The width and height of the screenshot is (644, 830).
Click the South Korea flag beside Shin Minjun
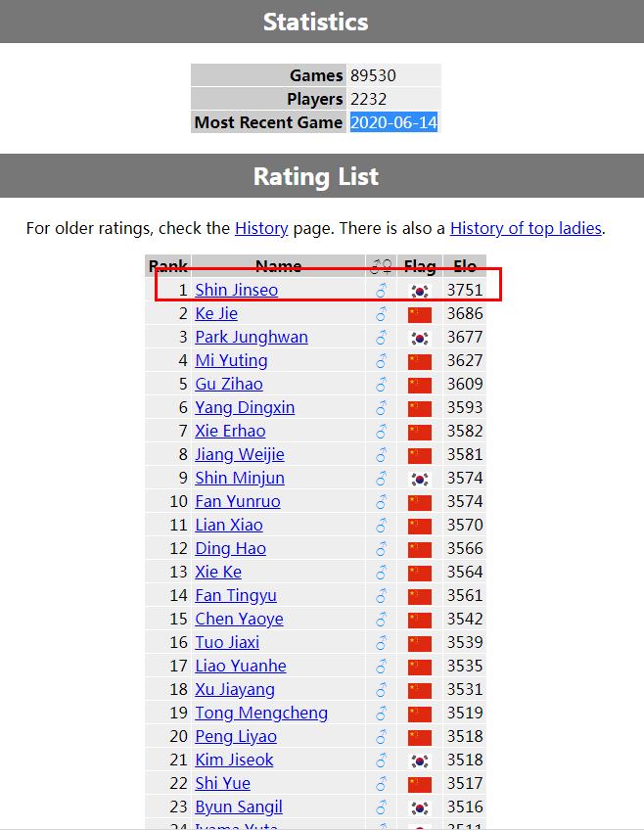[x=420, y=479]
